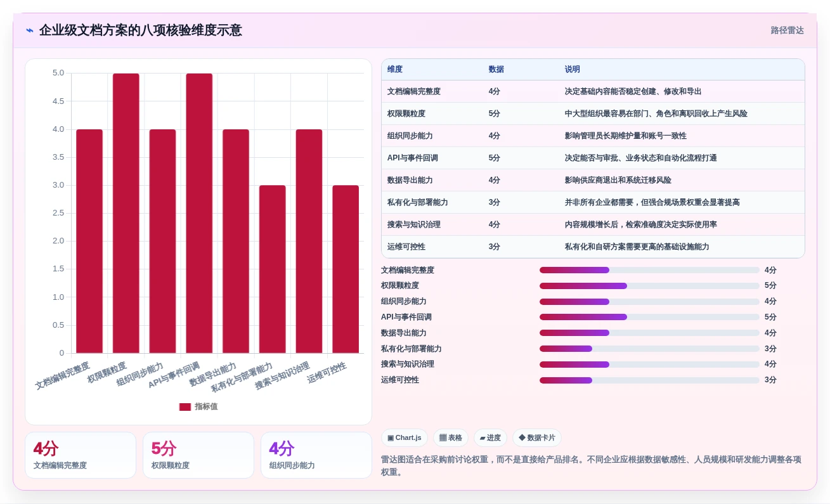Select the 进度 tag chip

click(x=490, y=438)
